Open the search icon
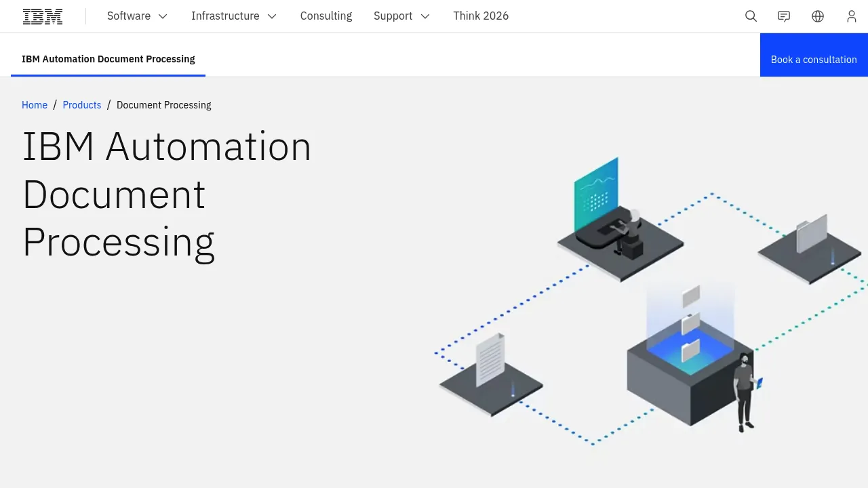 click(751, 16)
